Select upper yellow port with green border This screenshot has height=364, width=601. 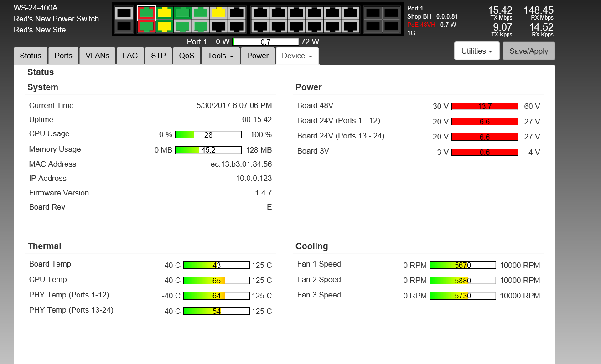pos(165,13)
